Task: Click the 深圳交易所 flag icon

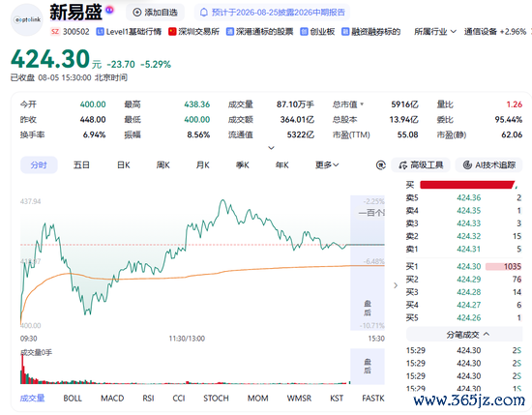Action: pyautogui.click(x=172, y=32)
